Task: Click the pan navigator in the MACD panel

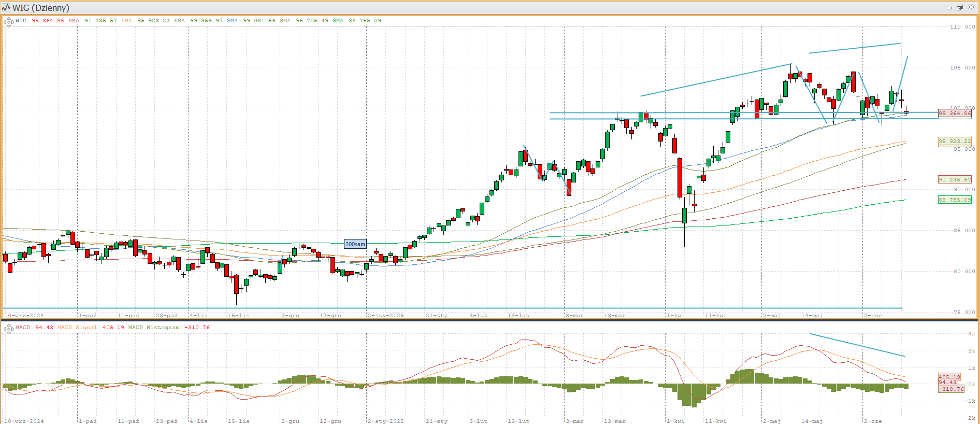Action: 8,329
